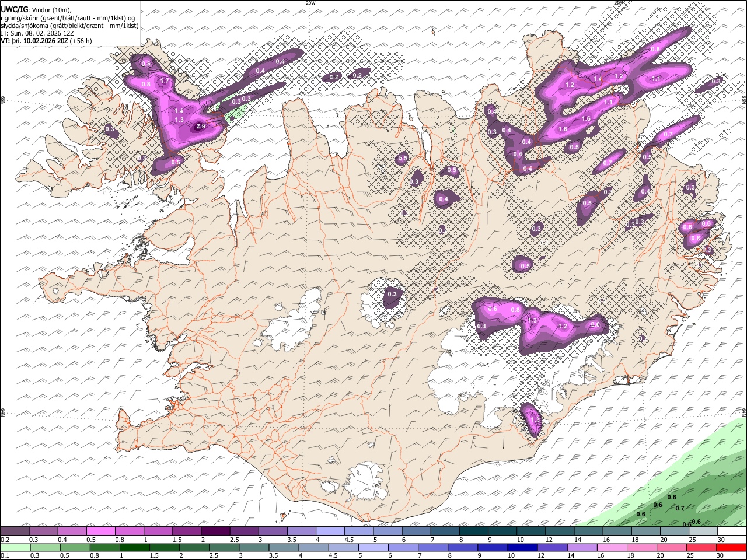Select the light grey 25–30 snow scale swatch
The width and height of the screenshot is (747, 560).
(x=703, y=531)
